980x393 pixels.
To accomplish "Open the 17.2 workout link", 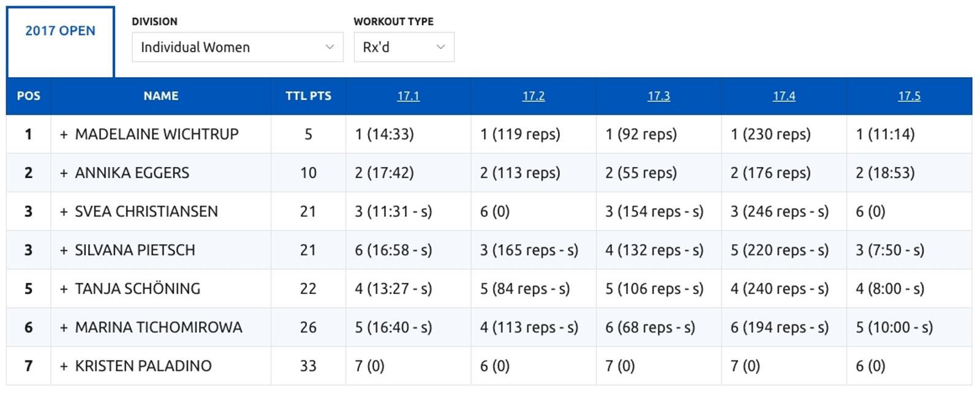I will click(x=533, y=96).
